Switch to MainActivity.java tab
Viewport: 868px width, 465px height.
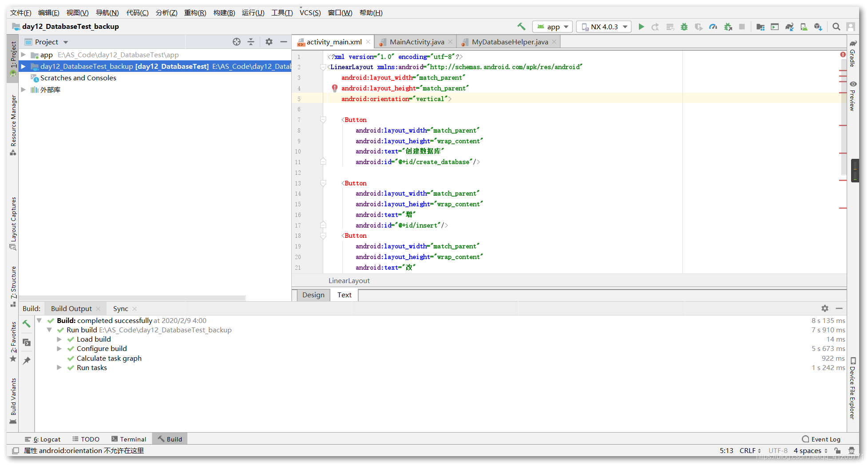point(416,42)
